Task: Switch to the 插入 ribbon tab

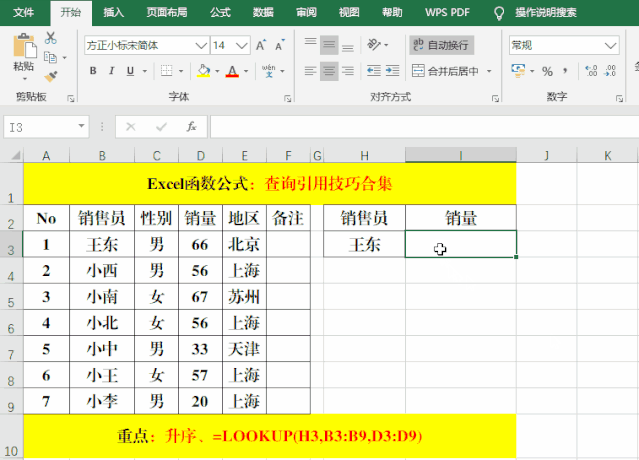Action: (x=114, y=12)
